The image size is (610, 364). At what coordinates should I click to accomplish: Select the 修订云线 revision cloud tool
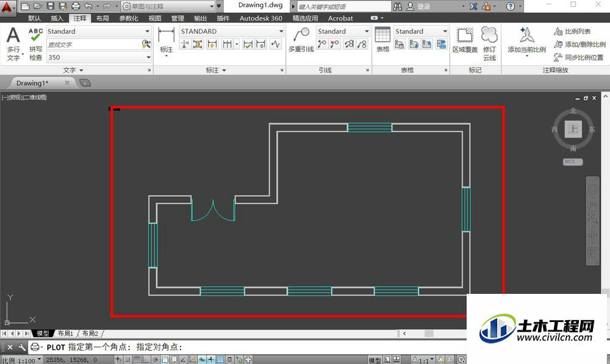coord(489,44)
